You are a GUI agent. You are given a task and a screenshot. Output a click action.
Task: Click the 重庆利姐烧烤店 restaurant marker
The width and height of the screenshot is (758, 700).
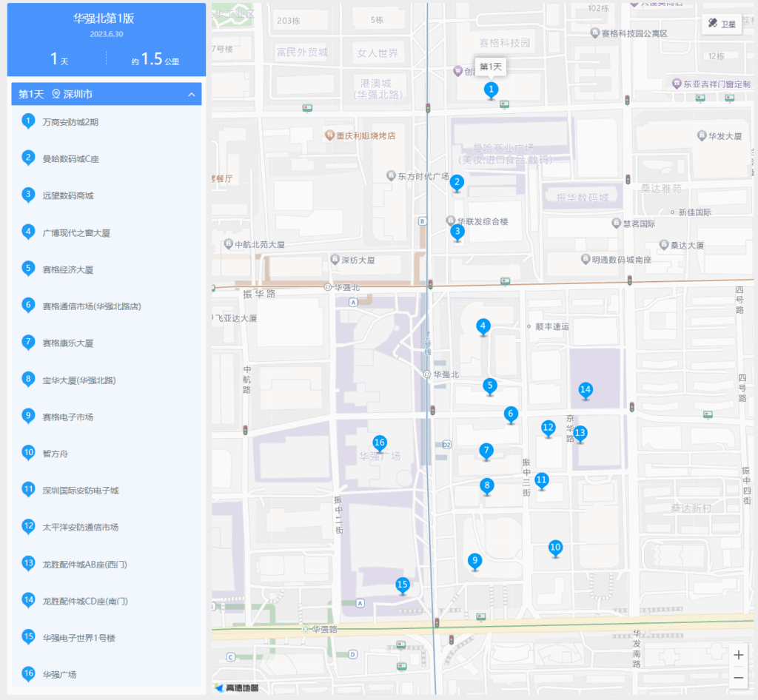pos(329,135)
